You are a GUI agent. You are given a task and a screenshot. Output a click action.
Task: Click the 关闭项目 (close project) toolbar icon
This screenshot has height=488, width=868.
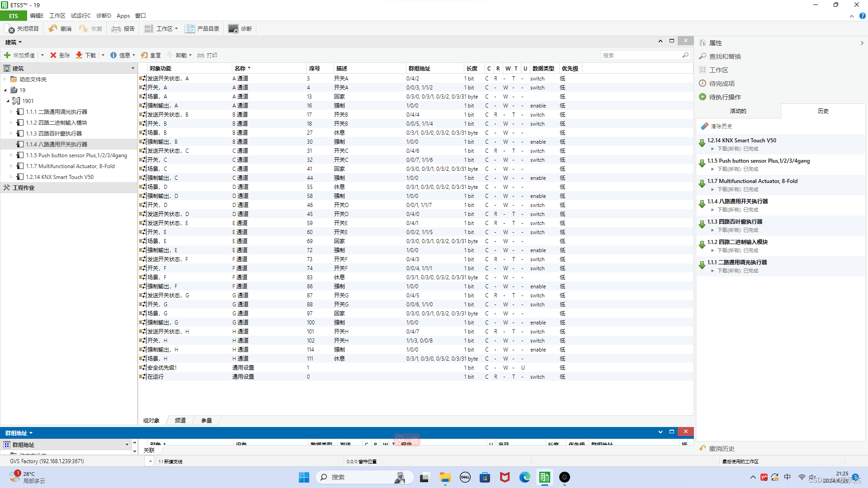click(11, 29)
